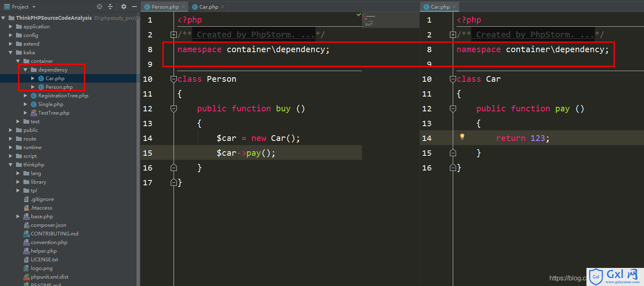Collapse the kaka folder arrow
This screenshot has width=644, height=286.
[11, 53]
